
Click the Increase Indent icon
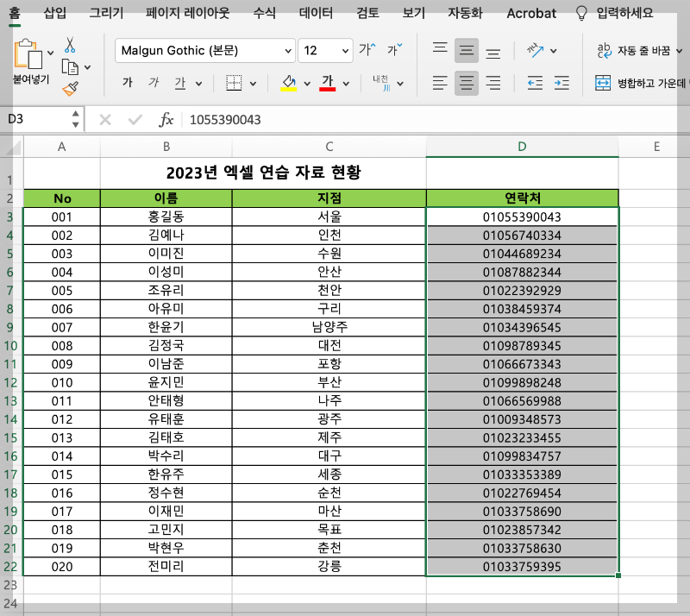point(561,82)
